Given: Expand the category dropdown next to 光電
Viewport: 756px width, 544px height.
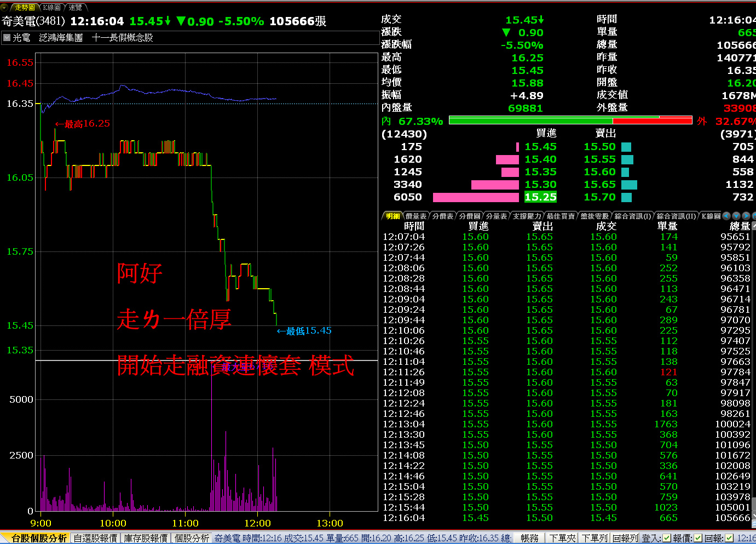Looking at the screenshot, I should (7, 38).
